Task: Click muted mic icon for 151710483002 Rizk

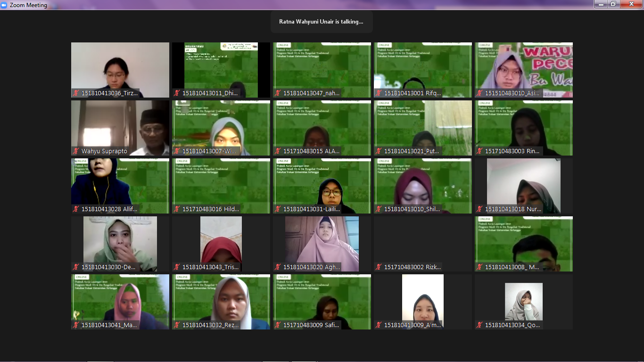Action: tap(379, 267)
